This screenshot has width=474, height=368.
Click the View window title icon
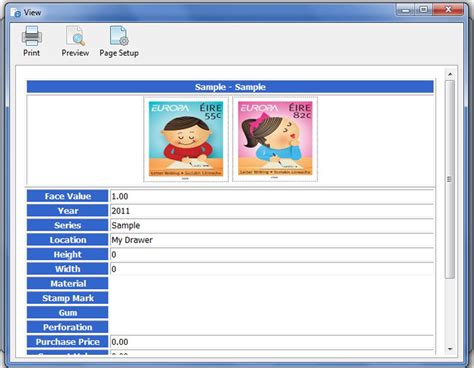point(16,13)
